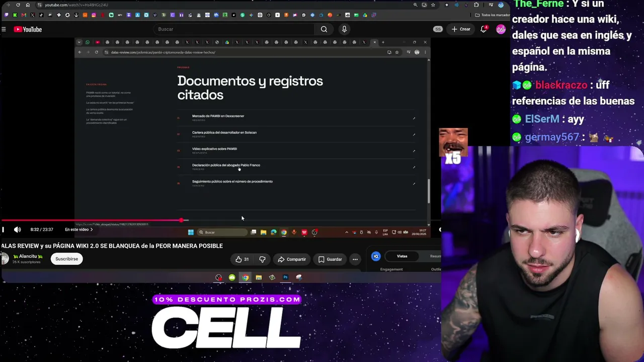644x362 pixels.
Task: Open Chrome from the bottom taskbar
Action: [x=245, y=278]
